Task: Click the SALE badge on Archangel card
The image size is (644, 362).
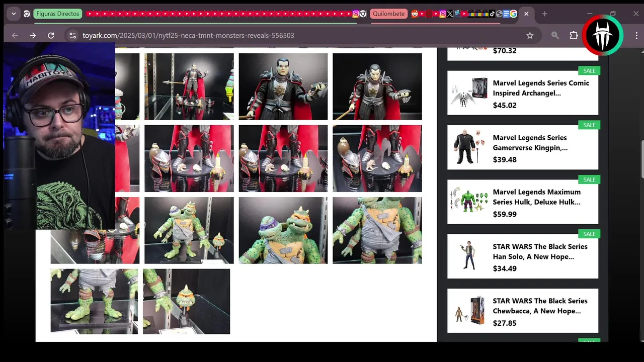Action: coord(589,70)
